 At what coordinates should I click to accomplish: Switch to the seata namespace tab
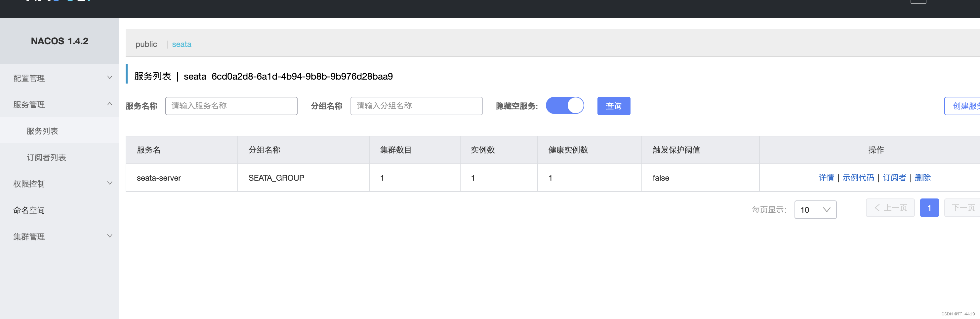tap(182, 44)
